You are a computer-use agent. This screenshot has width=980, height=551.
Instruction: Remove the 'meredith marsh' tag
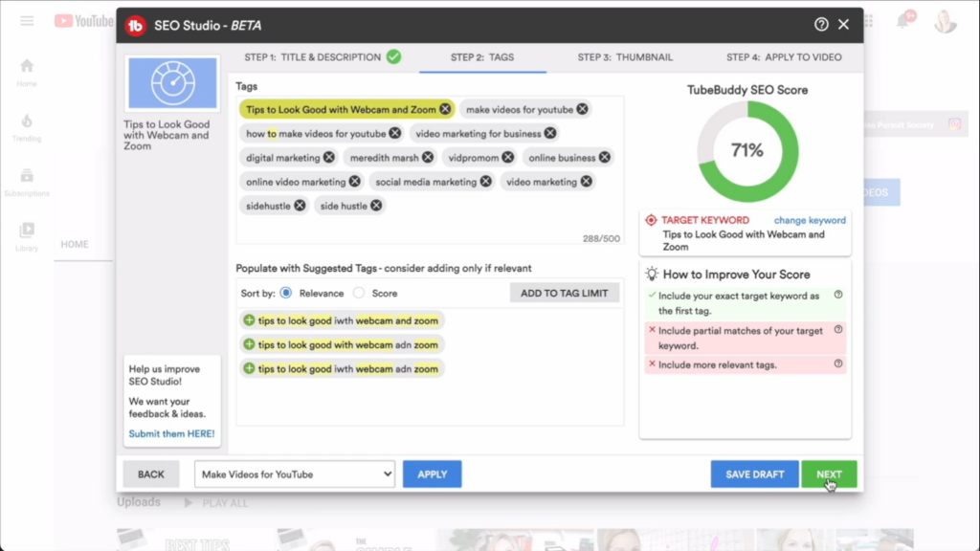(428, 158)
